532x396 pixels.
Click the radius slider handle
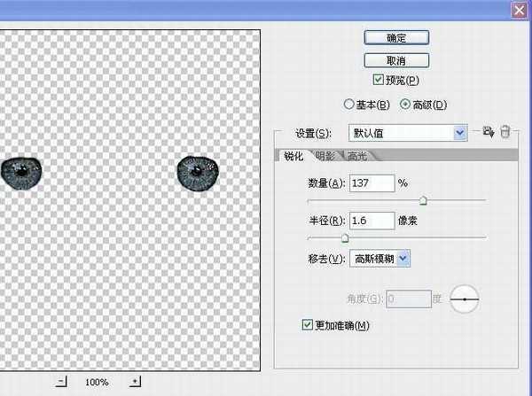point(345,238)
